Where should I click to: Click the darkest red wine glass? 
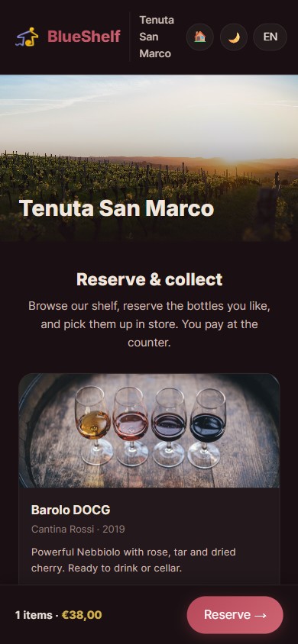208,428
